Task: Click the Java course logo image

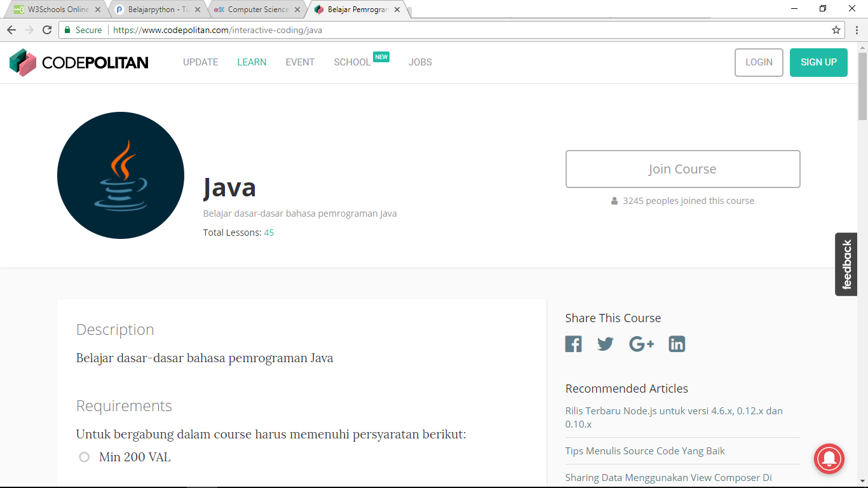Action: 121,175
